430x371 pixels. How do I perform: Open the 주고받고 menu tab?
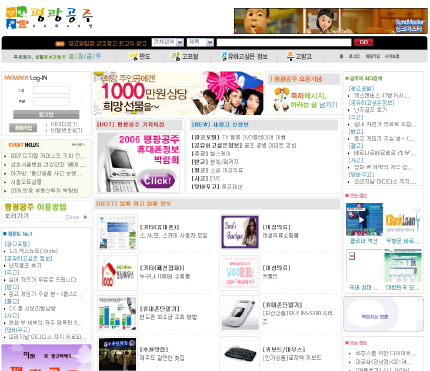[x=299, y=56]
